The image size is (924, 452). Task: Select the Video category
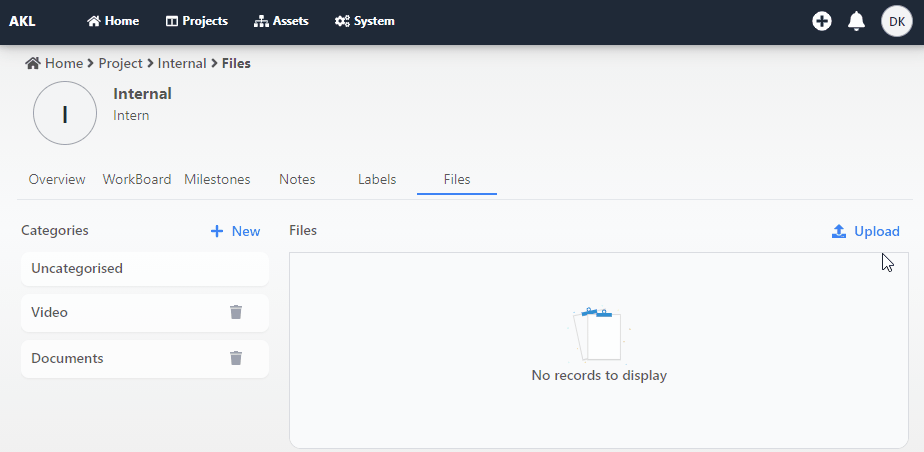click(145, 312)
